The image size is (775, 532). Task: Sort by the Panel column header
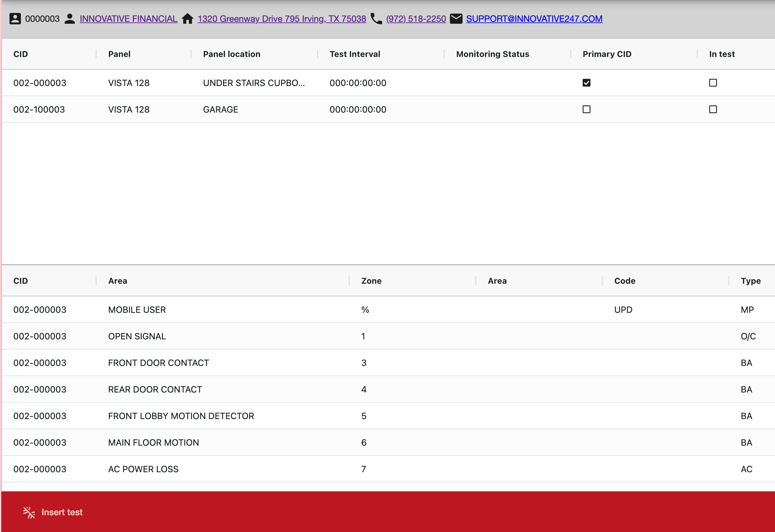point(119,54)
